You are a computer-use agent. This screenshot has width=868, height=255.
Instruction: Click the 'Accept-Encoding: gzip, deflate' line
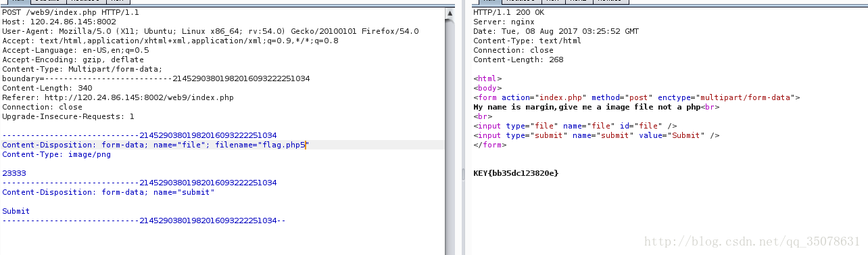click(73, 60)
